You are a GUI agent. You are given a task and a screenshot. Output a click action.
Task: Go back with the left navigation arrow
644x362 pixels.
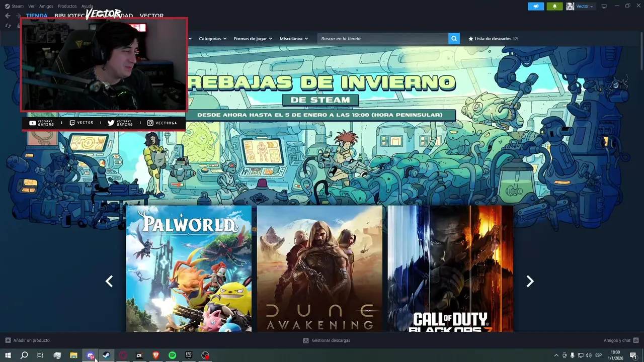(x=8, y=16)
